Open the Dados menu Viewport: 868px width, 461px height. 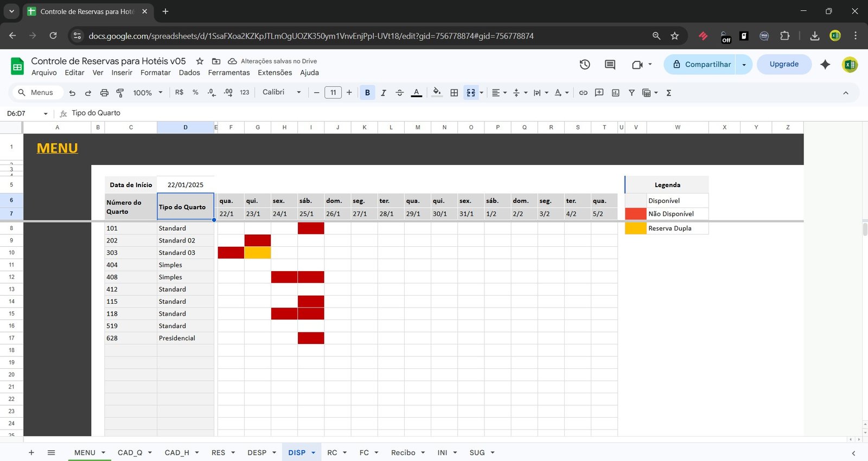point(189,73)
